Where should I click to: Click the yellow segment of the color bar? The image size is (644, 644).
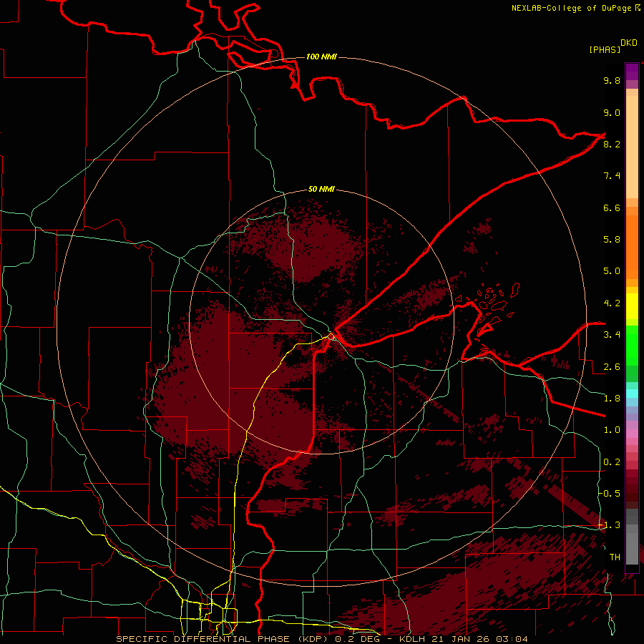pyautogui.click(x=632, y=306)
